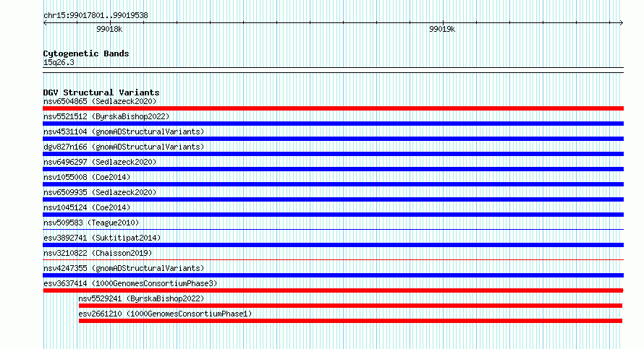Screen dimensions: 644x349
Task: Open dgv827n166 (gnomADStructuralVariants) label
Action: click(x=124, y=147)
